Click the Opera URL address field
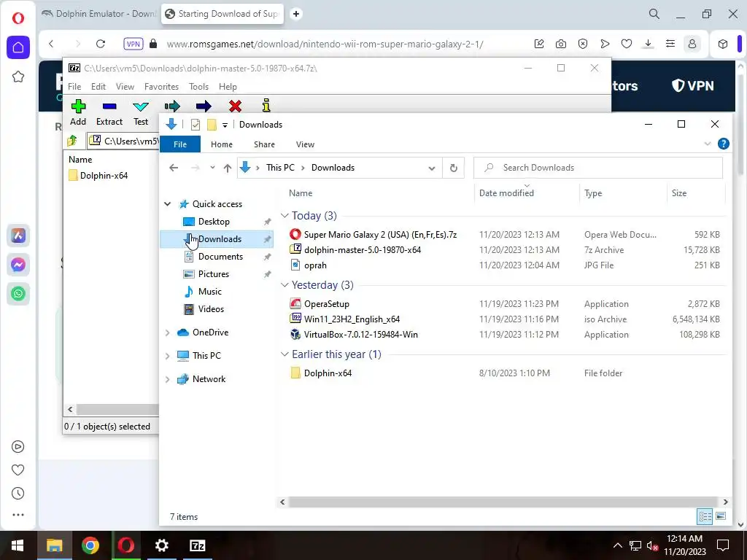 click(x=325, y=44)
